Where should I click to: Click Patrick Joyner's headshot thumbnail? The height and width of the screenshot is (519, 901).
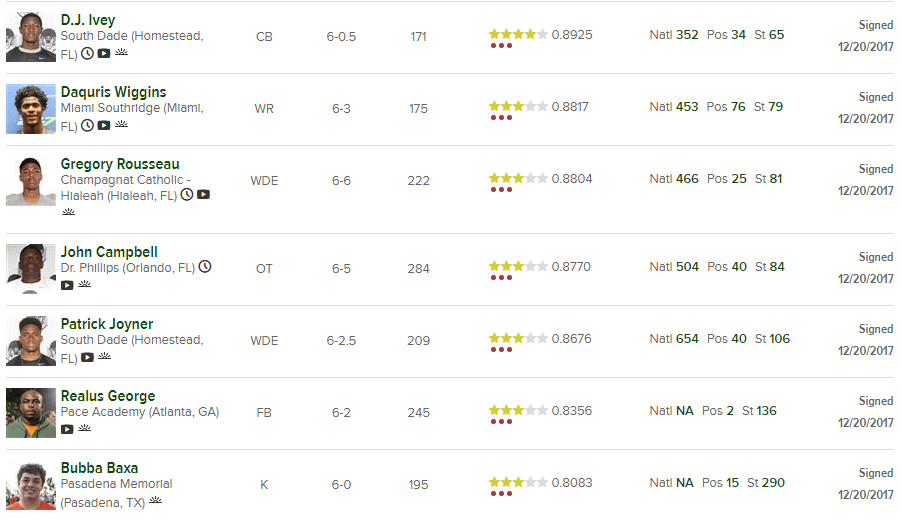[x=30, y=341]
